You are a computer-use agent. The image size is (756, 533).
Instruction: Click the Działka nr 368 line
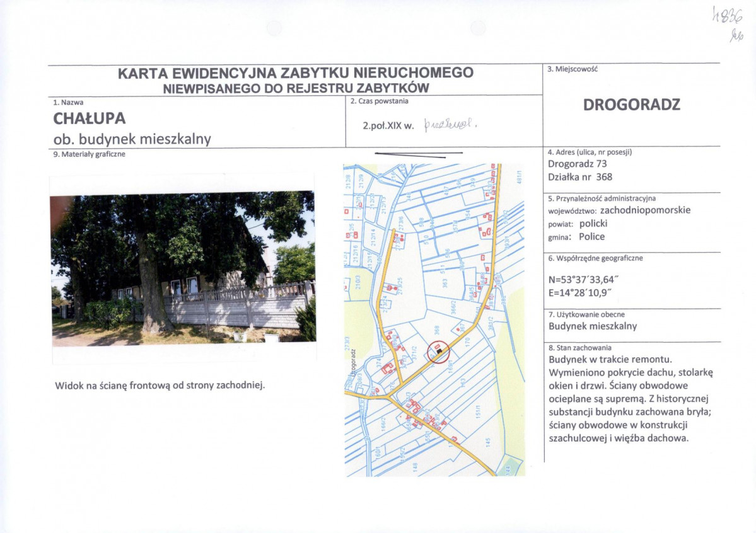click(580, 177)
